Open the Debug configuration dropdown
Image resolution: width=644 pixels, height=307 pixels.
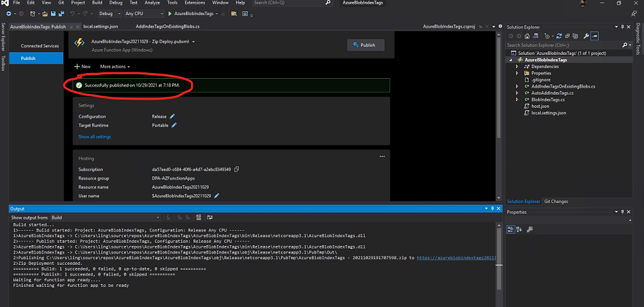coord(110,14)
